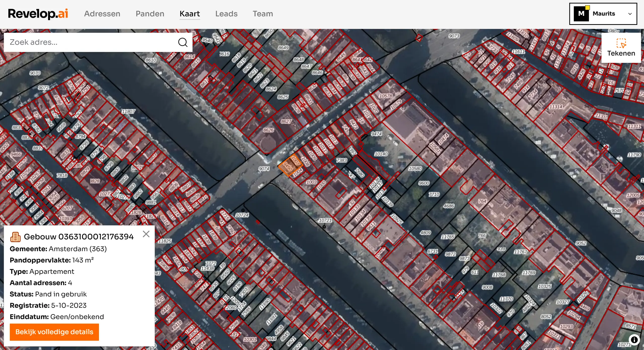The height and width of the screenshot is (350, 644).
Task: Open the Leads section
Action: click(226, 14)
